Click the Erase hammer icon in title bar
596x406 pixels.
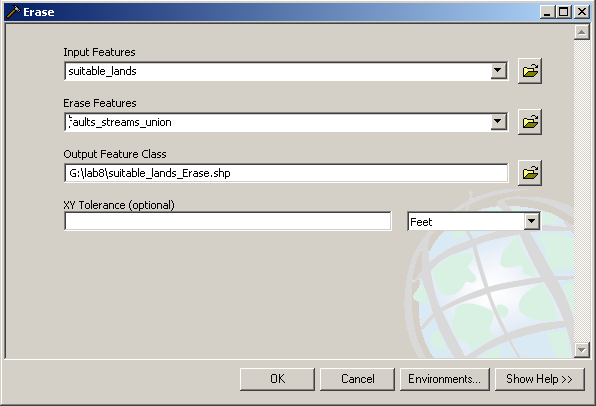tap(13, 12)
